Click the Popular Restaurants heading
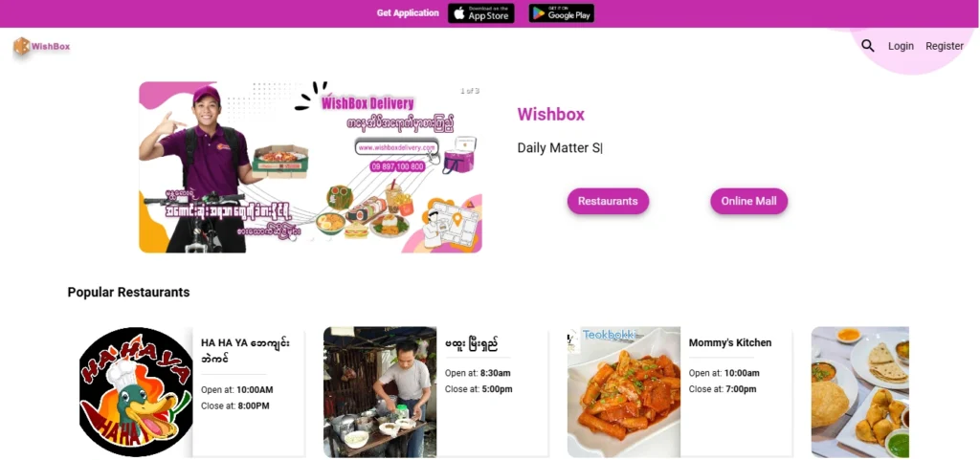 (129, 292)
